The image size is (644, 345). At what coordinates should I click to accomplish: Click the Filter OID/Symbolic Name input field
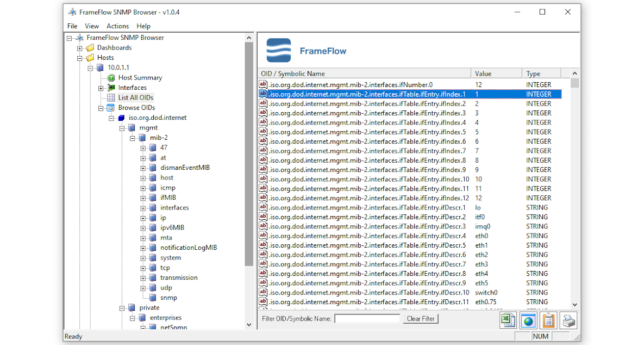point(367,318)
